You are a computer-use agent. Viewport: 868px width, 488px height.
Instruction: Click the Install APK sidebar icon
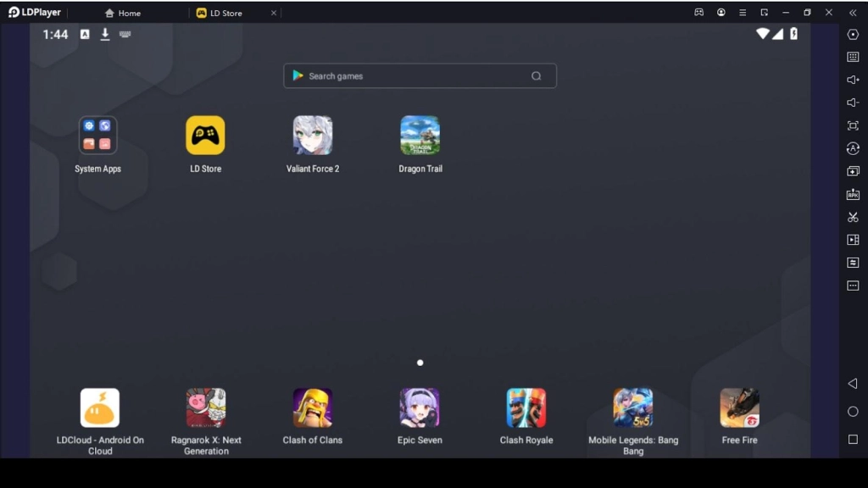pyautogui.click(x=853, y=194)
